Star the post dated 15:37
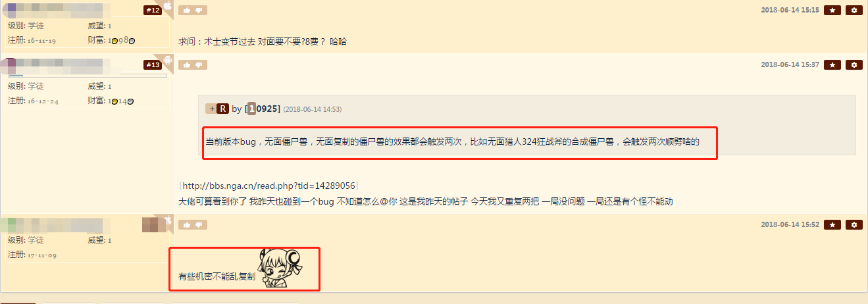The image size is (868, 304). tap(832, 65)
